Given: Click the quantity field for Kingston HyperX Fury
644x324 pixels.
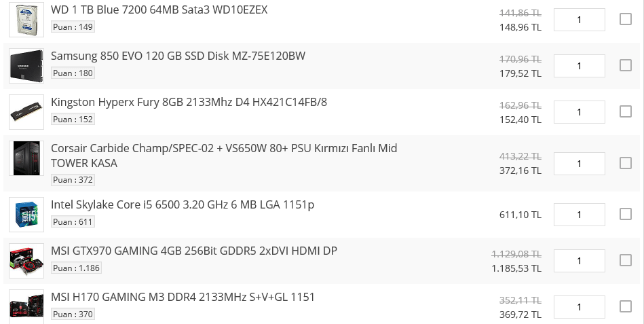Looking at the screenshot, I should click(579, 112).
